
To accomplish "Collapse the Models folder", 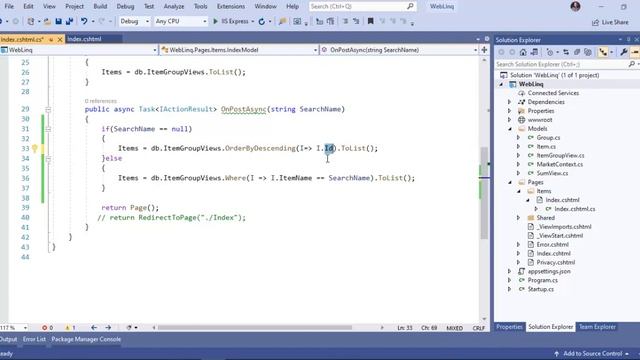I will point(510,129).
